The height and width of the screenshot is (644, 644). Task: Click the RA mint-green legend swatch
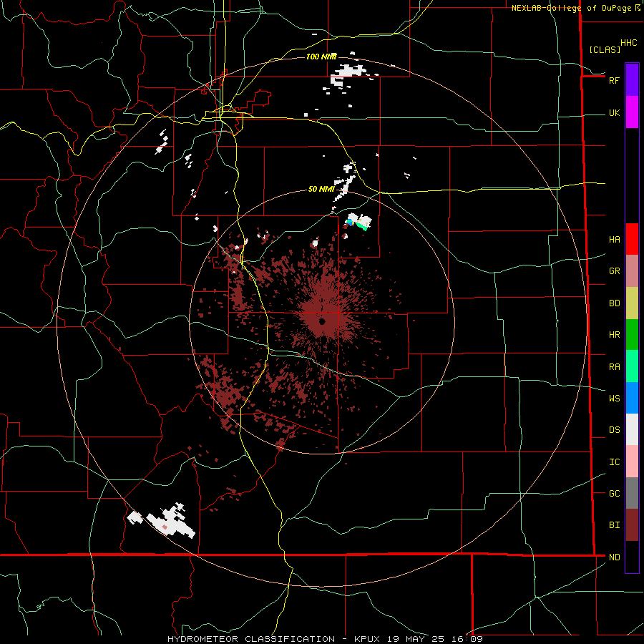click(x=632, y=366)
